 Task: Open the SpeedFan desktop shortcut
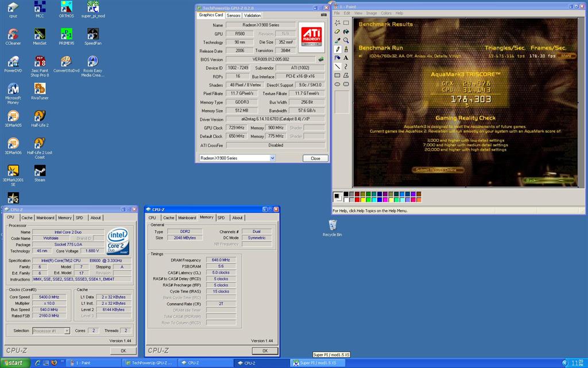click(x=92, y=37)
